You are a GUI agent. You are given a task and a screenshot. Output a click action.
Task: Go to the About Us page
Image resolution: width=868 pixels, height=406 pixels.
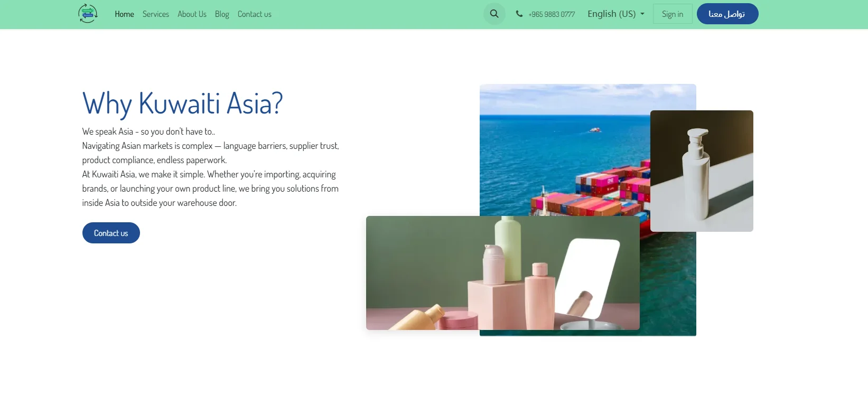point(192,14)
